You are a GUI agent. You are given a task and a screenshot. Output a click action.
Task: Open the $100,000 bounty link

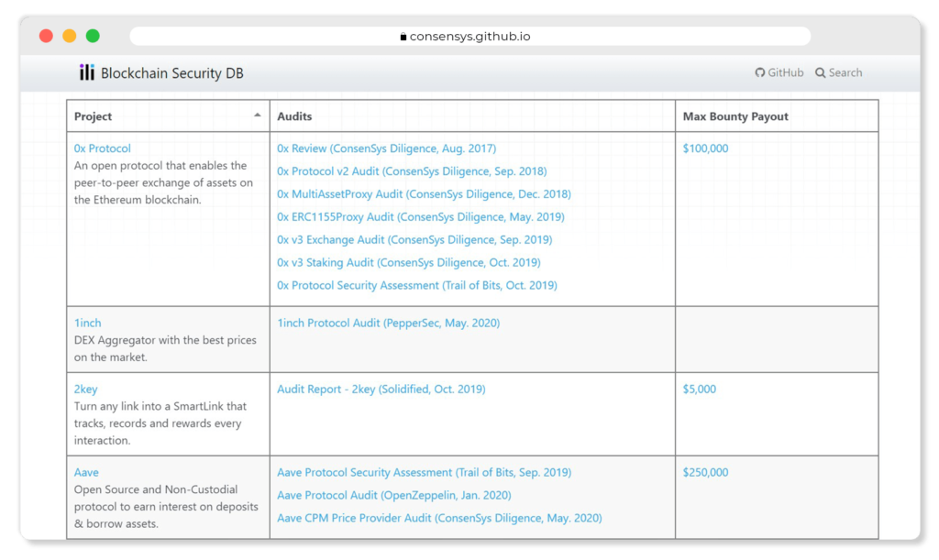tap(705, 148)
